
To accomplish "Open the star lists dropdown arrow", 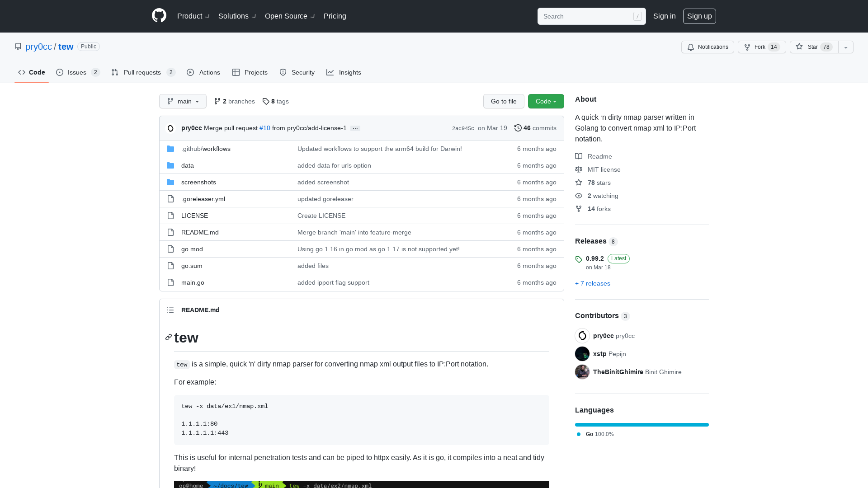I will (846, 47).
